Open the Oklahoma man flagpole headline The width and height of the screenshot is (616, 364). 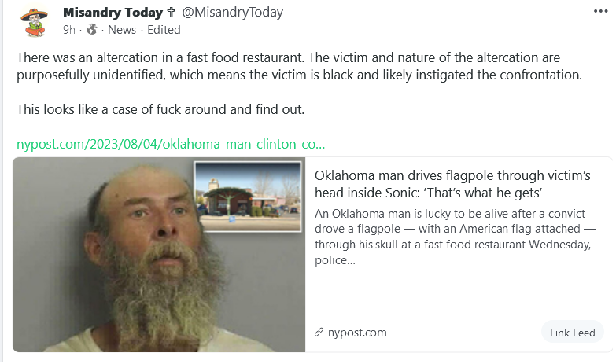pos(452,184)
